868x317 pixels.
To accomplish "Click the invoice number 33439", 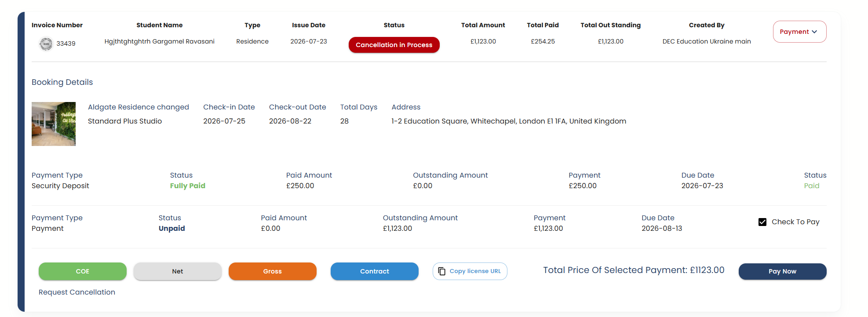I will pos(66,44).
